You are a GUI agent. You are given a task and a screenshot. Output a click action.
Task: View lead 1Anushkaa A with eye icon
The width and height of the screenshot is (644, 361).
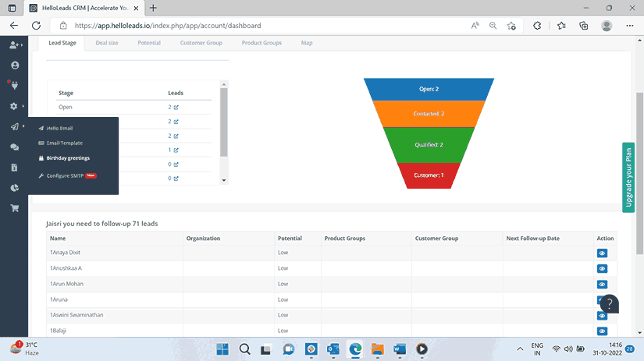602,269
